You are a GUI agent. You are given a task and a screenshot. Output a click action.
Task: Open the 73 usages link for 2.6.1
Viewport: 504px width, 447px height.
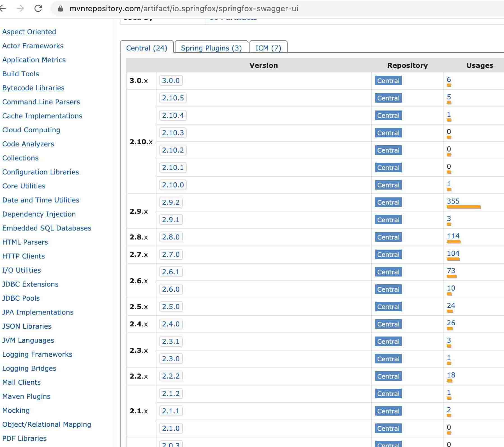pos(451,271)
